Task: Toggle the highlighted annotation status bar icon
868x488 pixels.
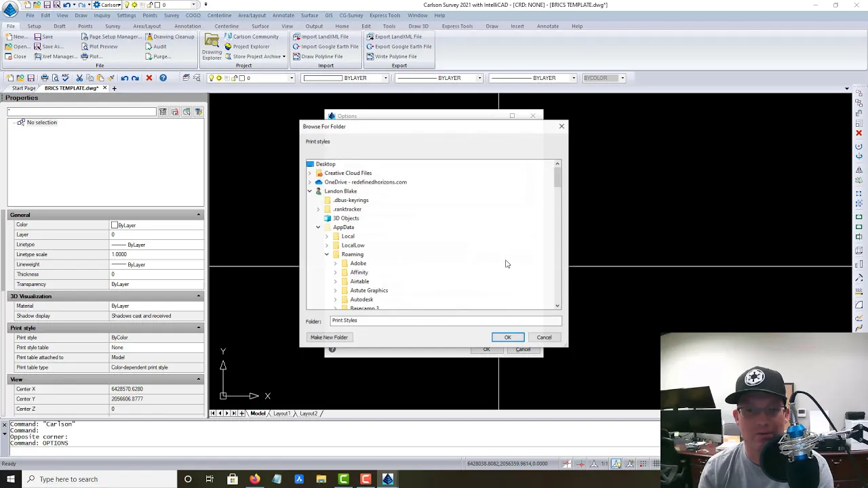Action: pyautogui.click(x=616, y=464)
